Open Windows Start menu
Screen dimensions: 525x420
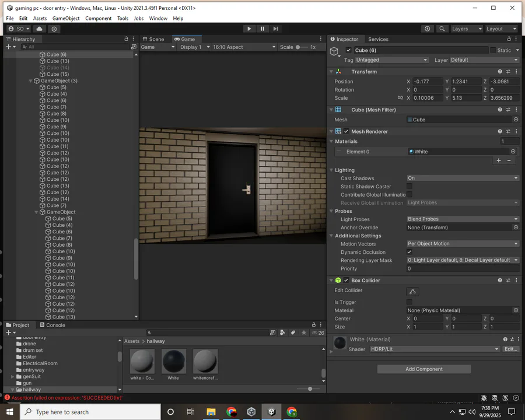click(x=10, y=412)
